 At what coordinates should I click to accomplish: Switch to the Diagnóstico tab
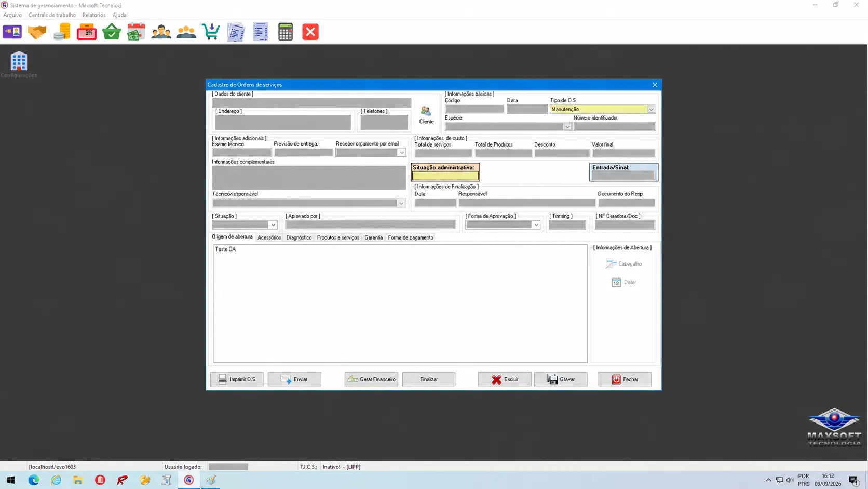pos(299,237)
